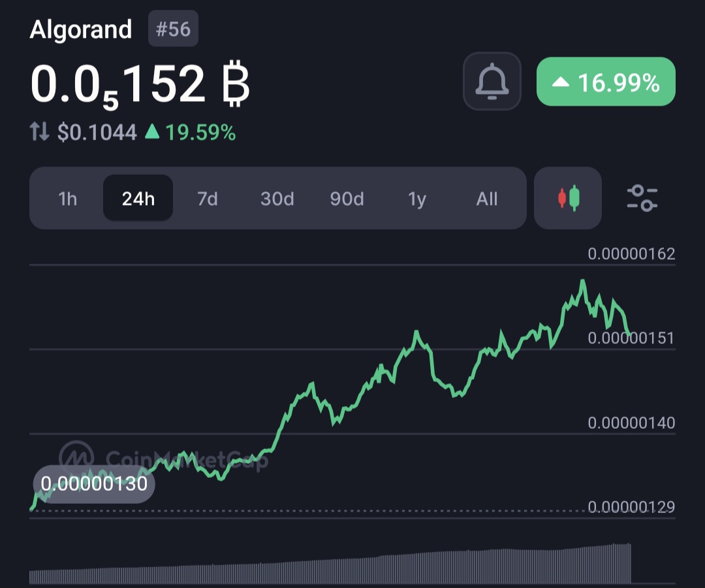Open chart settings sliders icon

point(642,198)
